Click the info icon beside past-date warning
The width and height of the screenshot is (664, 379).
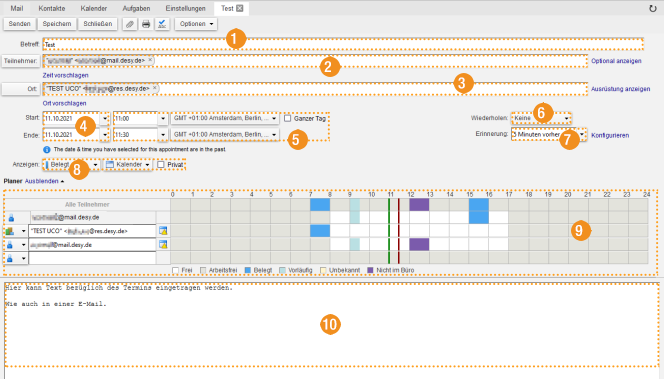point(47,149)
